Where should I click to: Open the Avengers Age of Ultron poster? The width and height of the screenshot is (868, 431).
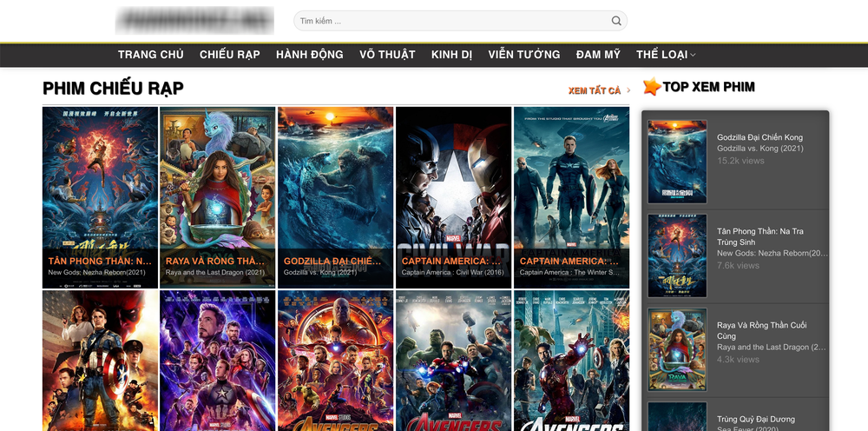coord(453,361)
